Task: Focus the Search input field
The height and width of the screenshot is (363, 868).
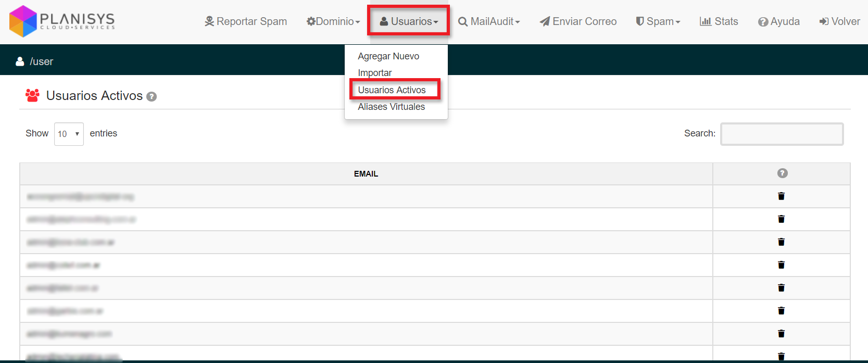Action: (782, 134)
